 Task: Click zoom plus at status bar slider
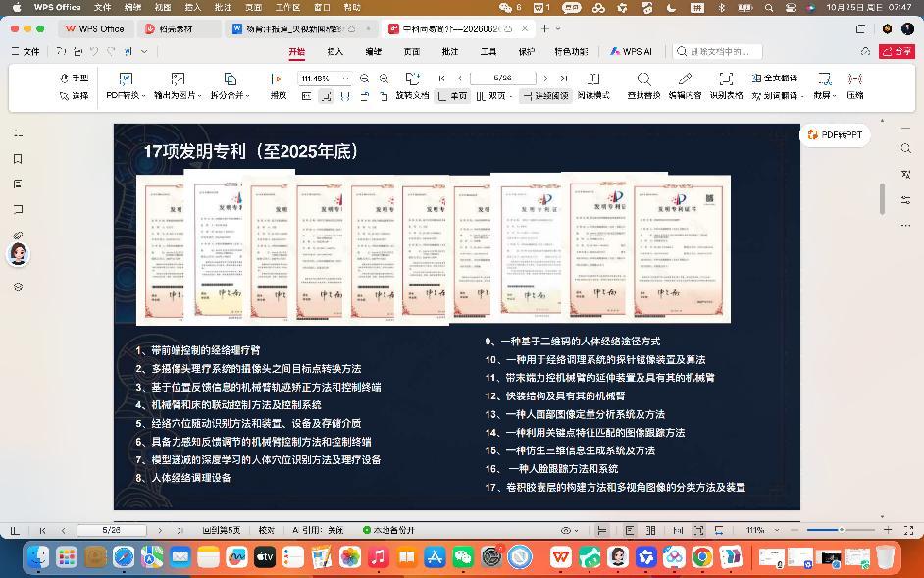[x=888, y=530]
